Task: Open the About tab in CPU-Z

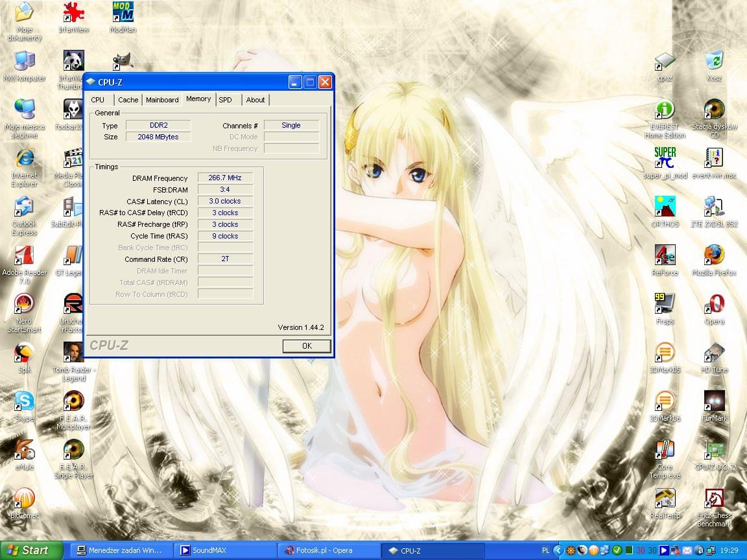Action: pos(255,100)
